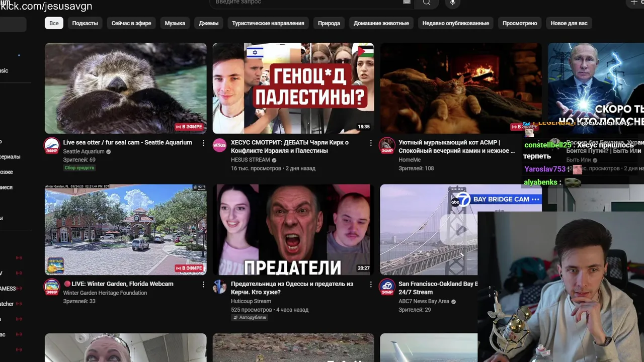644x362 pixels.
Task: Open ХЕСУС СМОТРИТ ДЕБАТЫ Чарли Кирк title
Action: 290,147
